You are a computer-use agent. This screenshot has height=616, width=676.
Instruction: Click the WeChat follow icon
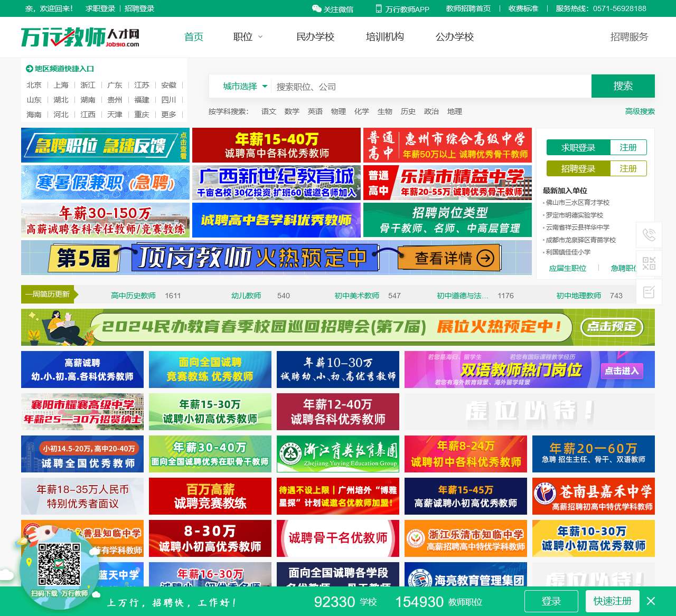tap(317, 8)
